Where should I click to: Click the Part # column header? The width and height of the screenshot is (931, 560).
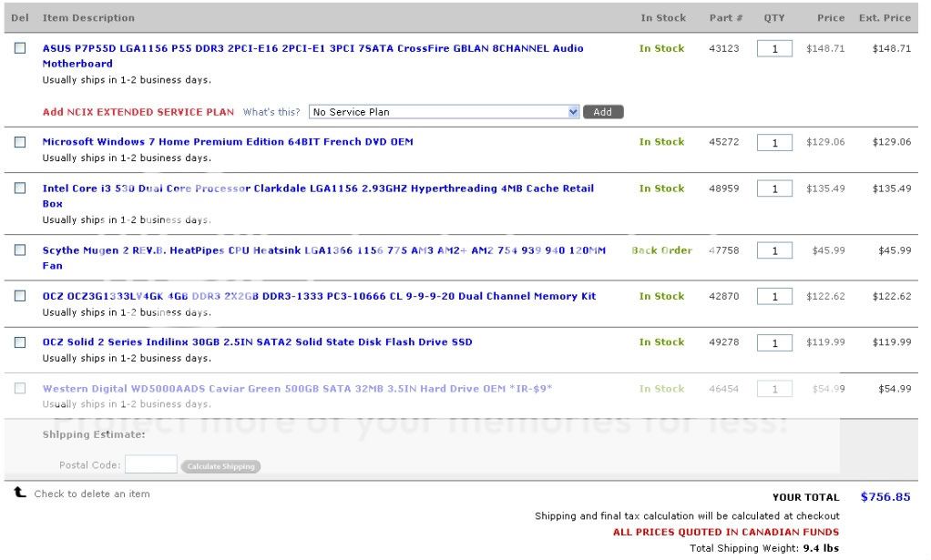tap(725, 18)
